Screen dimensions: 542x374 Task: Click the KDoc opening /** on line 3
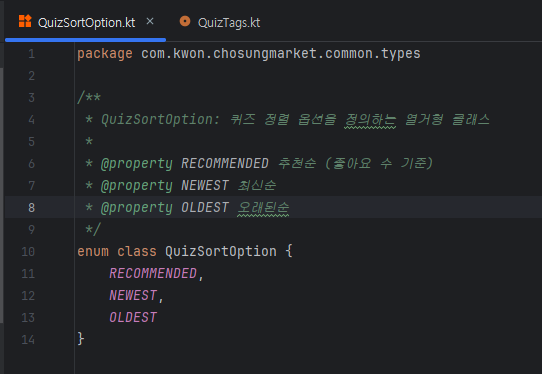click(x=89, y=97)
